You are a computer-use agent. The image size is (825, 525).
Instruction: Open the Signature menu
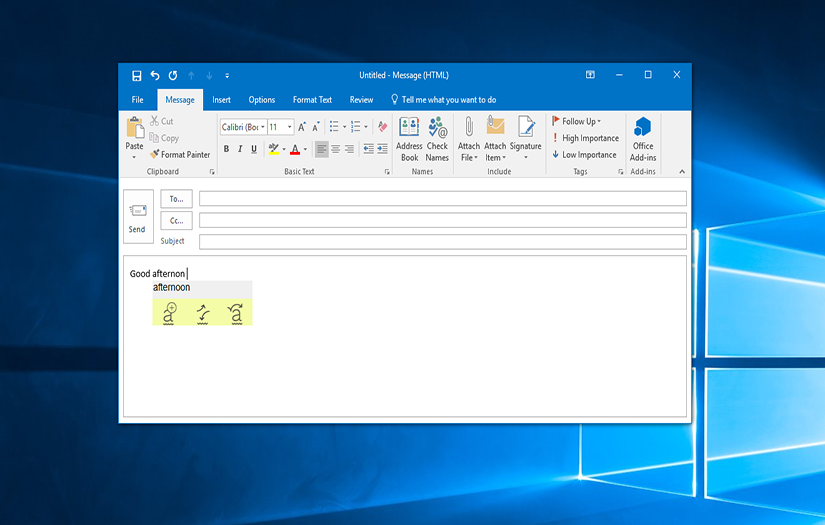[x=526, y=139]
